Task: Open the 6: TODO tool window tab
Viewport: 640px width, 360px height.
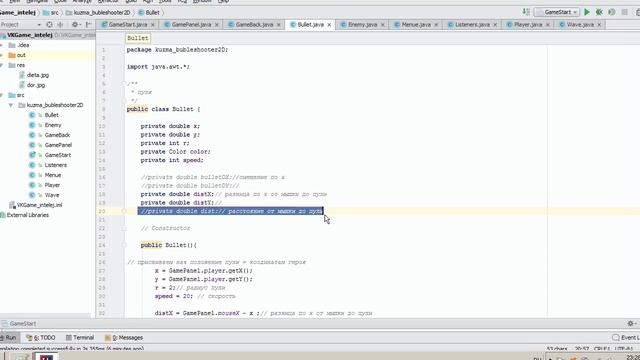Action: click(x=40, y=338)
